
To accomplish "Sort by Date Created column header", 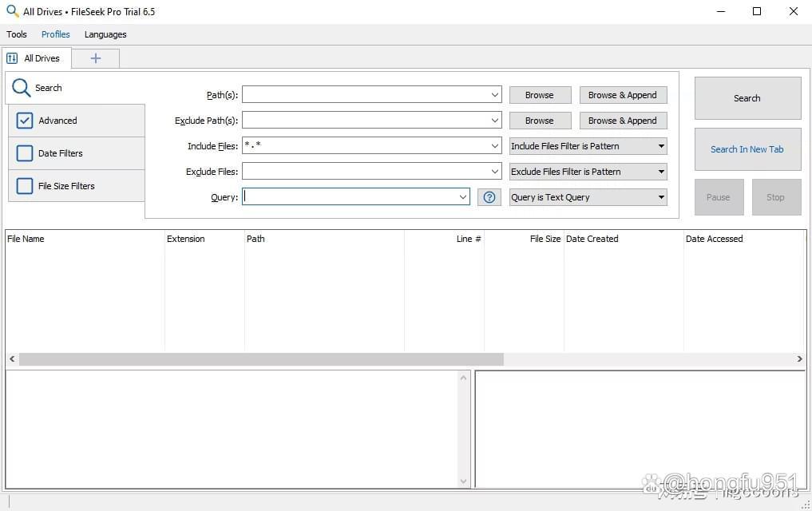I will (x=624, y=239).
